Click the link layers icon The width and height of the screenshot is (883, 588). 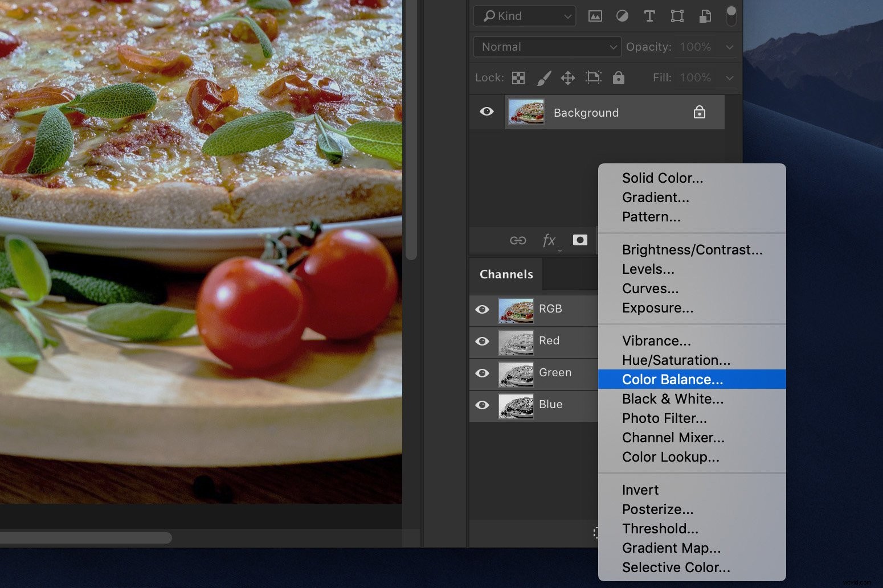point(518,240)
